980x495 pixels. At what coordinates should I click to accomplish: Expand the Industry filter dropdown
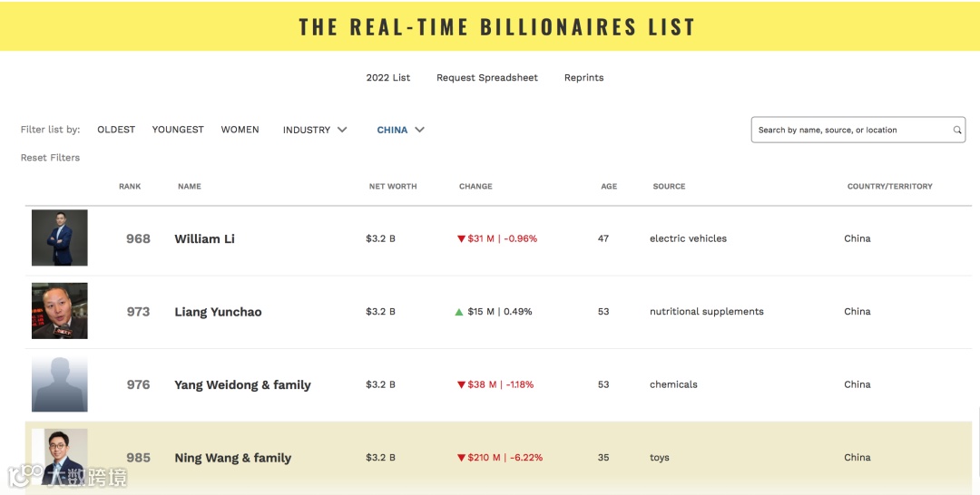315,130
